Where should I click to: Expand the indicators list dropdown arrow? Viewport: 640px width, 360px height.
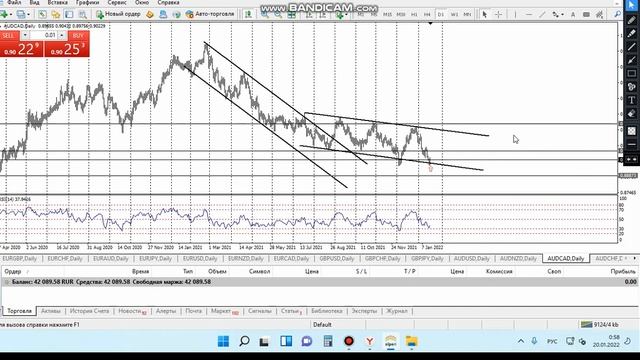pos(347,14)
